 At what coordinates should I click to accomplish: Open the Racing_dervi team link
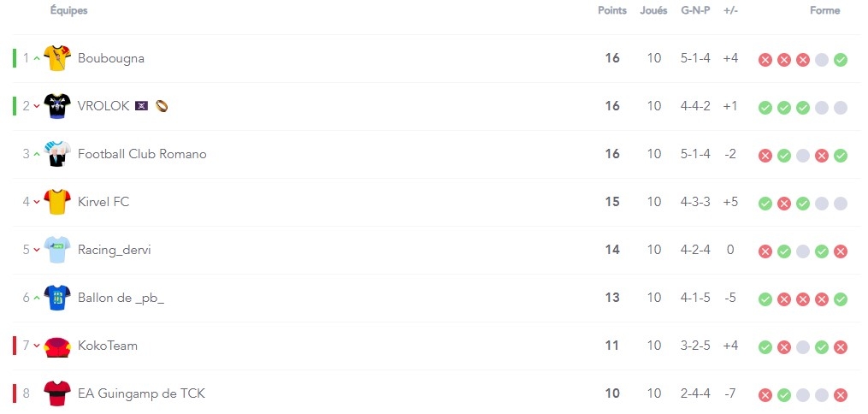coord(115,250)
